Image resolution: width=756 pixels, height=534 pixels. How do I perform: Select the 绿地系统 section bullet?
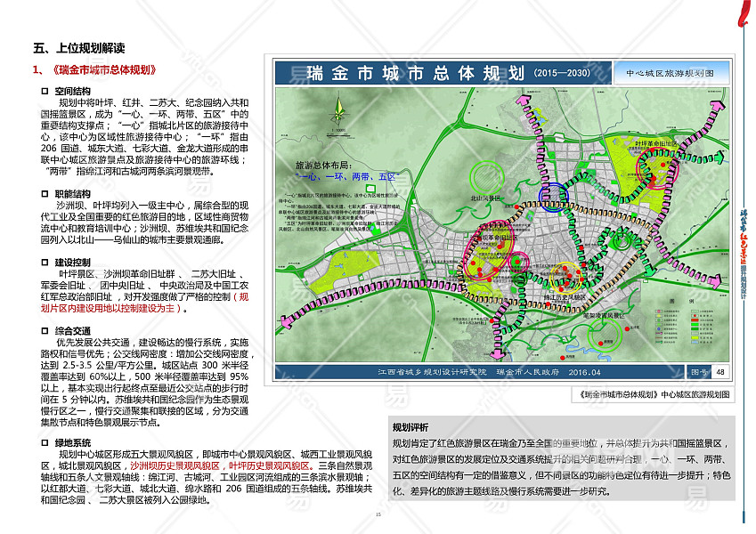pyautogui.click(x=45, y=442)
